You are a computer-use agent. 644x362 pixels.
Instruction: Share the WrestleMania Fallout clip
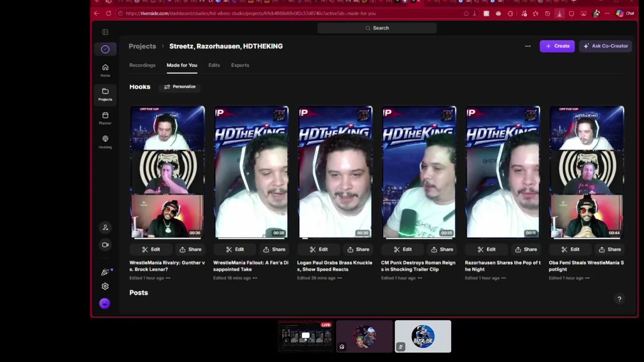pos(274,249)
